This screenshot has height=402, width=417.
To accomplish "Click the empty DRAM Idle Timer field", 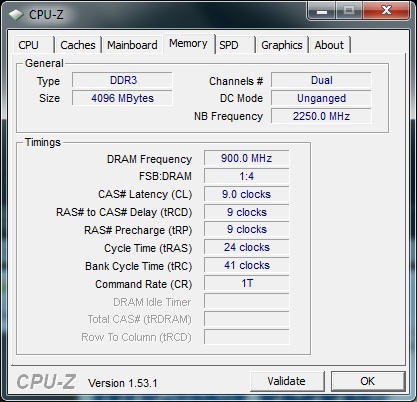I will click(247, 301).
